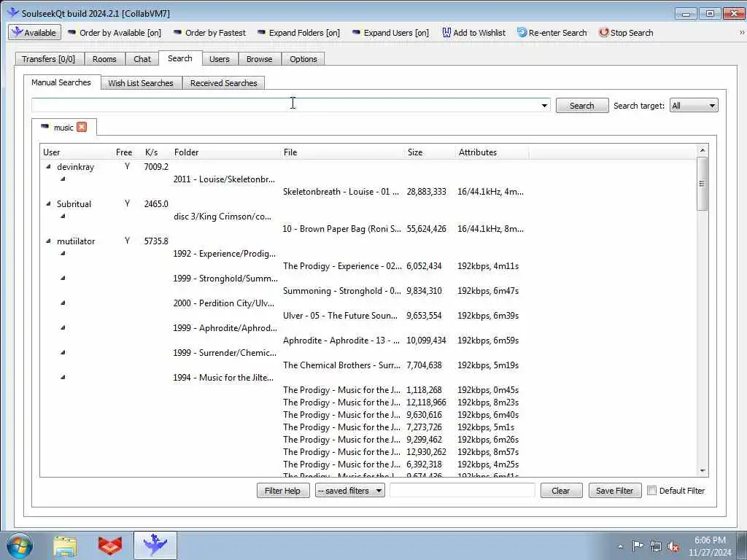Collapse the Subritual user node
Viewport: 747px width, 560px height.
48,204
